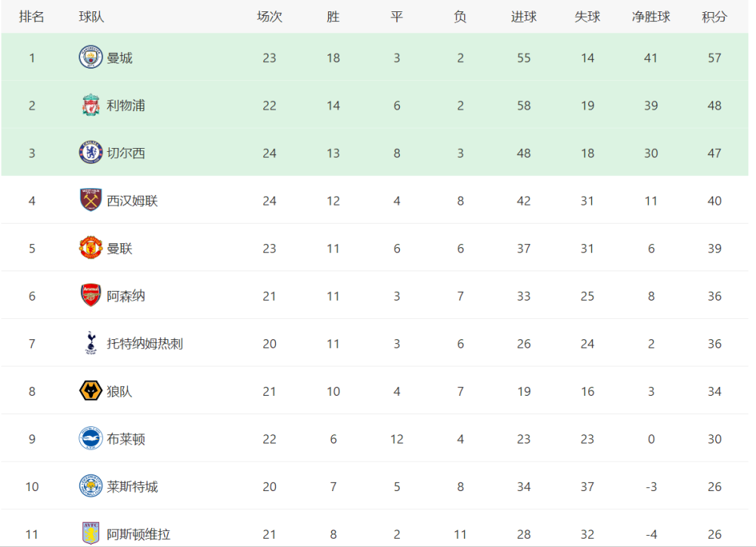Click the 排名 column header

[x=32, y=17]
